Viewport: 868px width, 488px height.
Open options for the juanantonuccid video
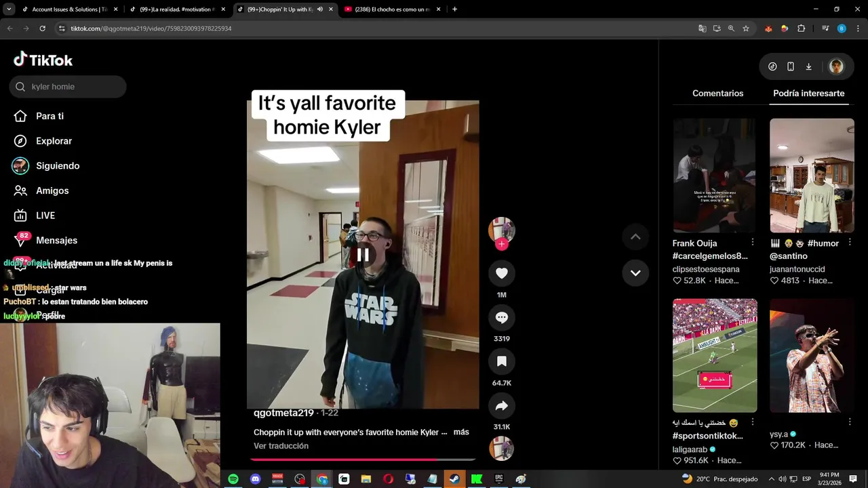850,243
